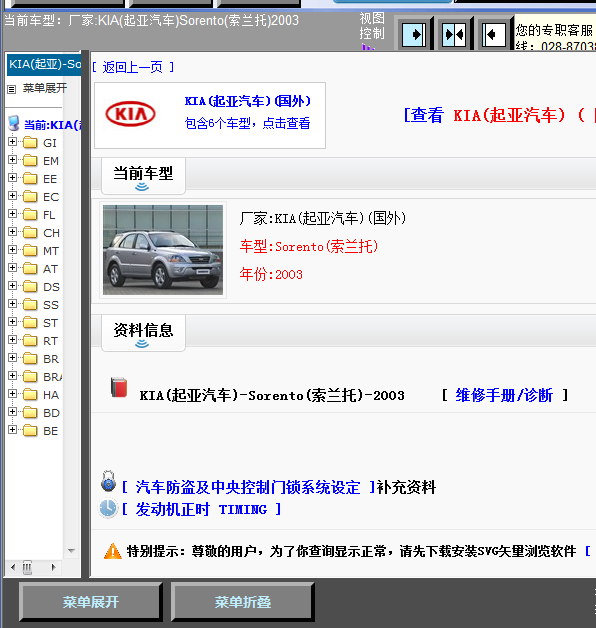Click the 车型:Sorento(索兰托) text

click(x=309, y=246)
